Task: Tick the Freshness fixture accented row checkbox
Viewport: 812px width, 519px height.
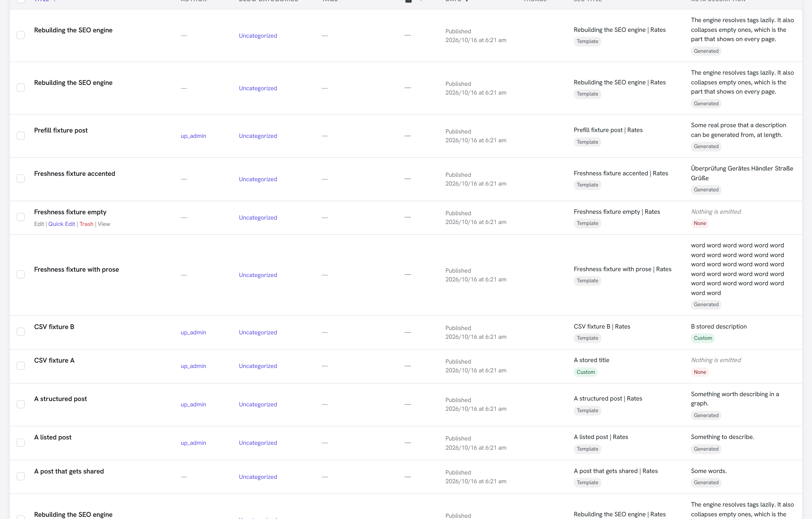Action: [21, 179]
